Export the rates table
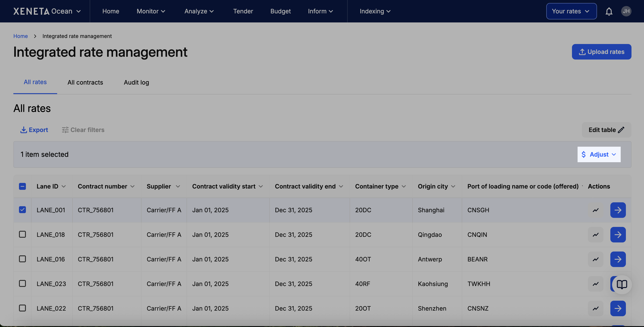This screenshot has width=644, height=327. point(34,130)
